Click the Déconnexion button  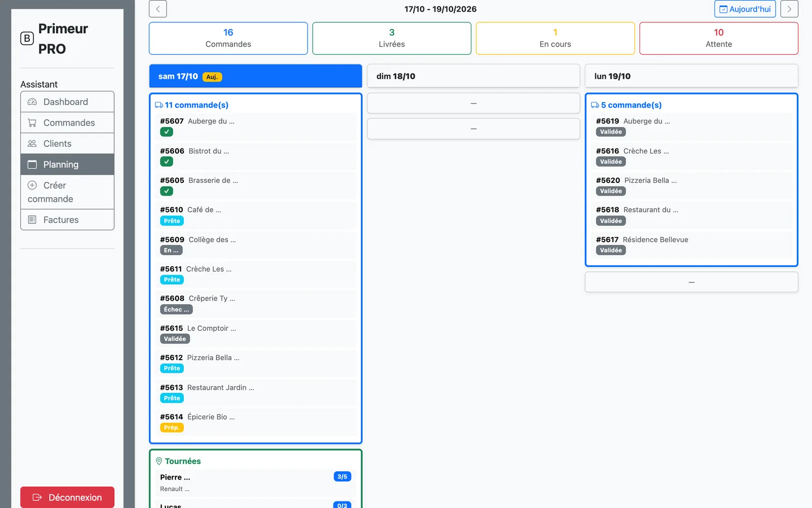[67, 497]
